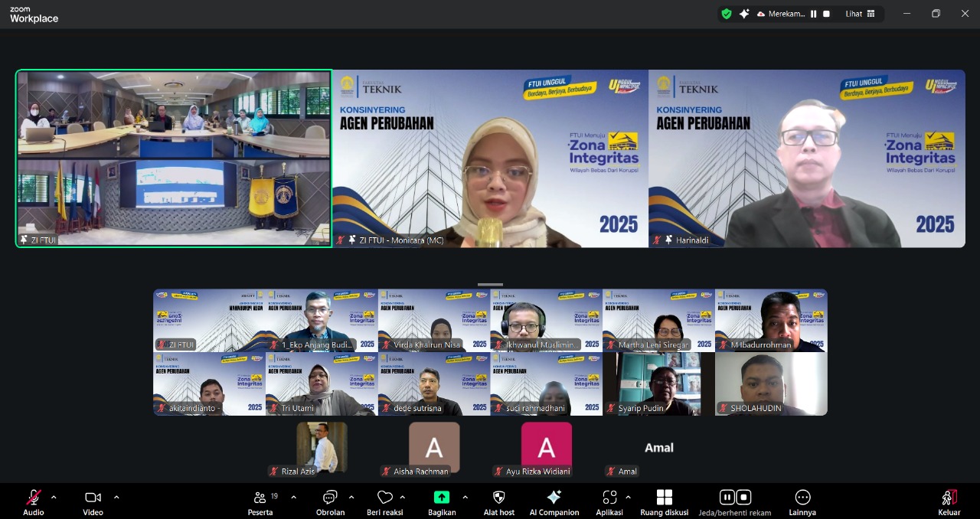Select the Tri Utami video tile
This screenshot has width=980, height=519.
pyautogui.click(x=322, y=384)
